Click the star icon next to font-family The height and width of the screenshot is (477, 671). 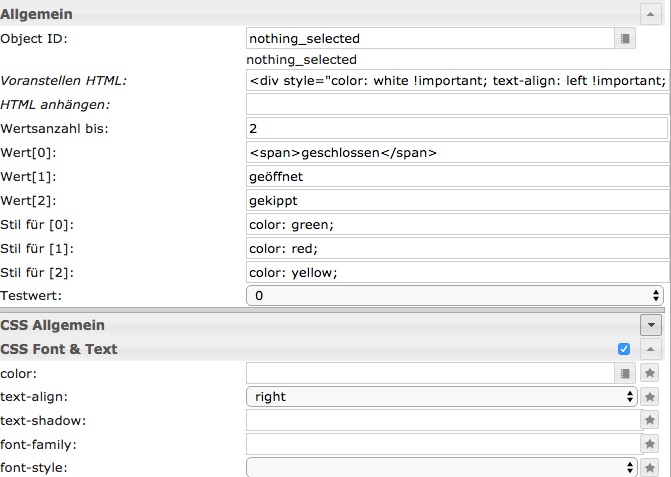pos(650,444)
